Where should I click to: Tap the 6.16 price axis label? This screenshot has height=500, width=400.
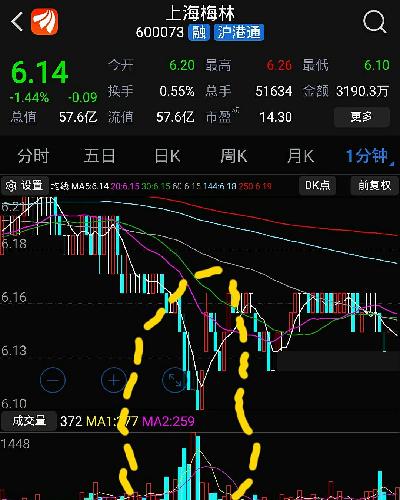(x=14, y=297)
